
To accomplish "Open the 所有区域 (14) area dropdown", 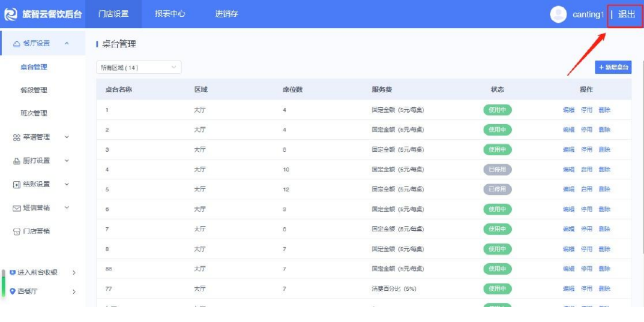I will coord(139,68).
